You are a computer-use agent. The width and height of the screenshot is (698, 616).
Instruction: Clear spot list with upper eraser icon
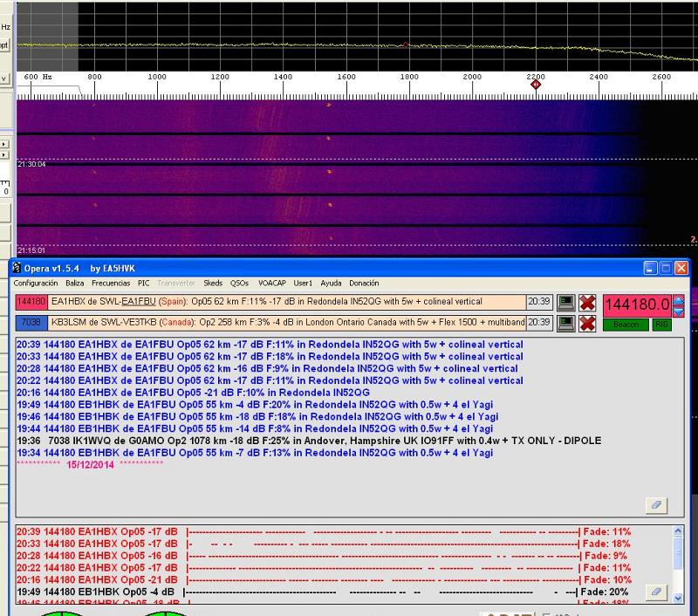[658, 504]
